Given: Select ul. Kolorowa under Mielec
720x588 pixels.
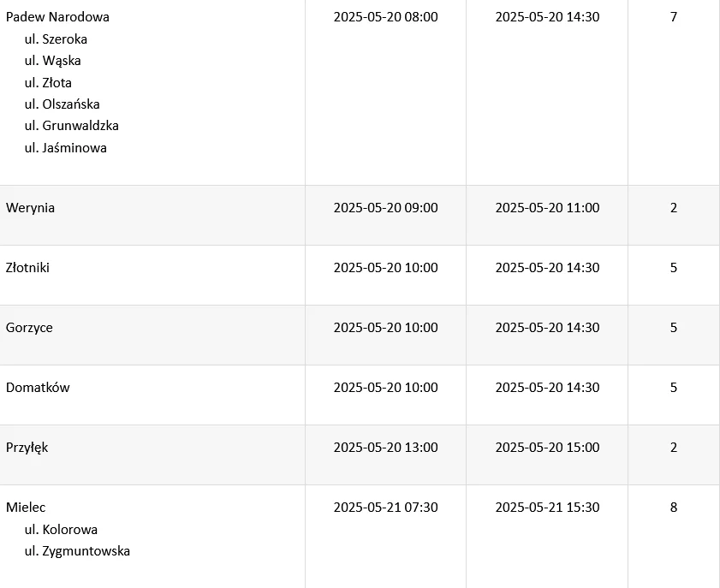Looking at the screenshot, I should coord(61,530).
